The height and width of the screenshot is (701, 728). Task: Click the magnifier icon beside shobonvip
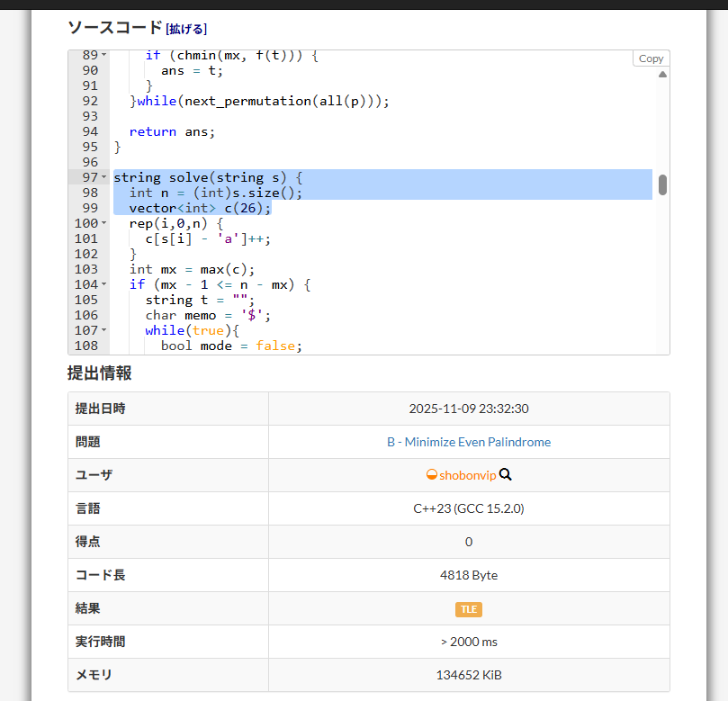coord(506,475)
